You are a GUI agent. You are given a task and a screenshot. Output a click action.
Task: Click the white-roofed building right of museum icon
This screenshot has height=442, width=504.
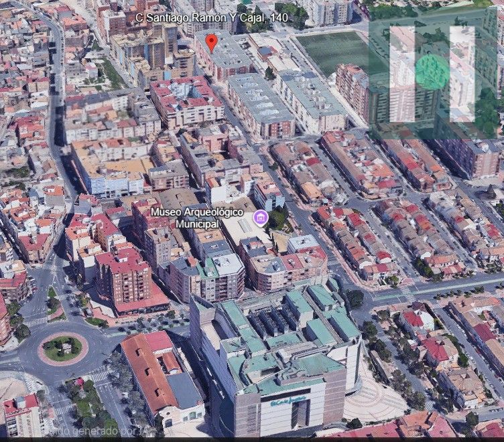[303, 242]
